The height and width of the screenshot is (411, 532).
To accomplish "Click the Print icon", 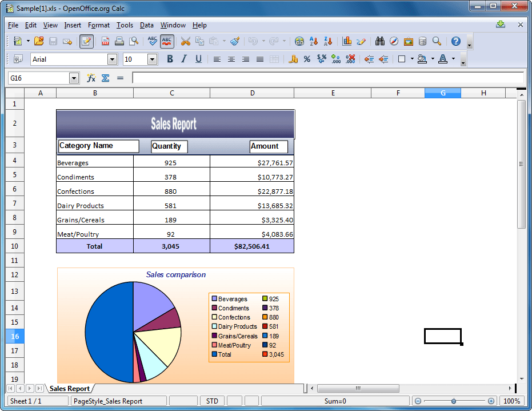I will pyautogui.click(x=119, y=41).
